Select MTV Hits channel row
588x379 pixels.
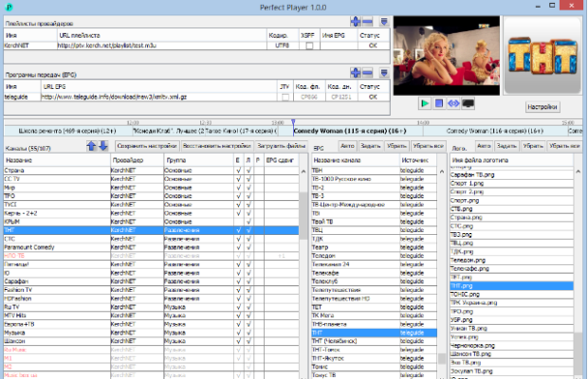click(x=151, y=316)
